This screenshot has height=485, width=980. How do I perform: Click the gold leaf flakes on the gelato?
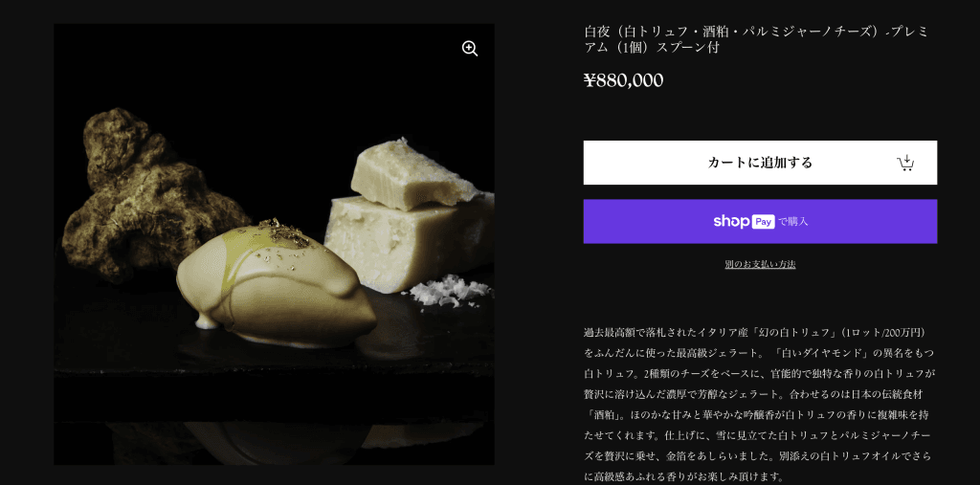pos(284,233)
